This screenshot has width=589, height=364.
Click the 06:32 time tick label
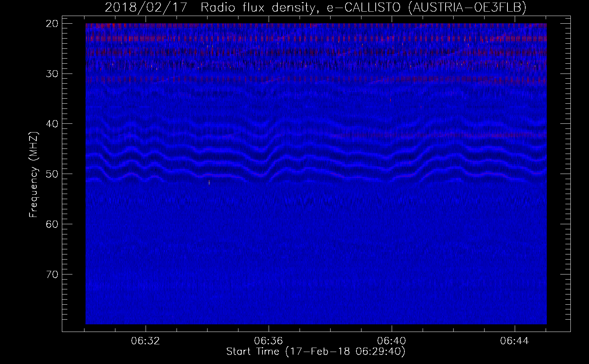point(146,341)
